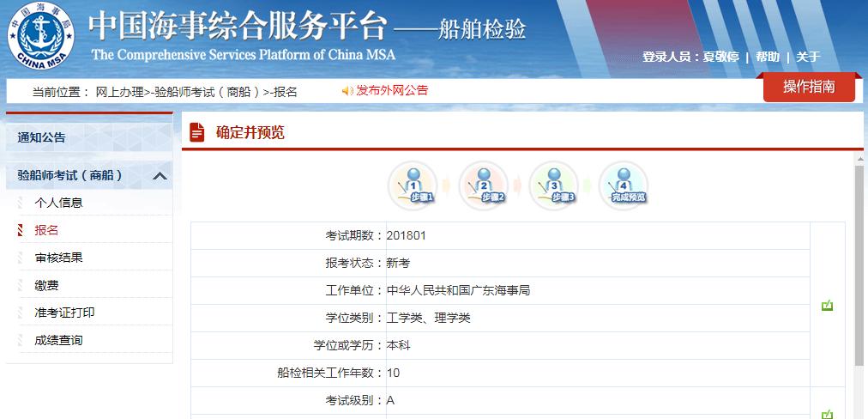Click red document icon beside 确定并预览
Image resolution: width=868 pixels, height=419 pixels.
pos(197,132)
